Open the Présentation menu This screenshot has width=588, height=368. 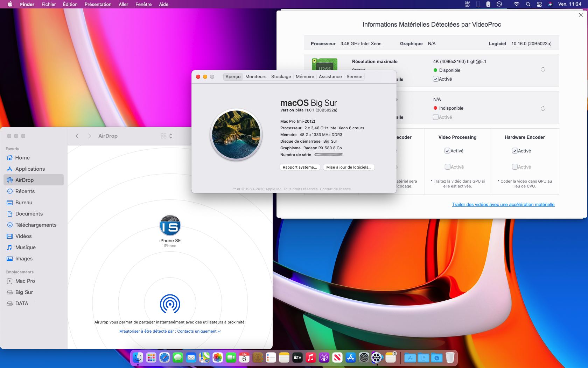tap(98, 4)
